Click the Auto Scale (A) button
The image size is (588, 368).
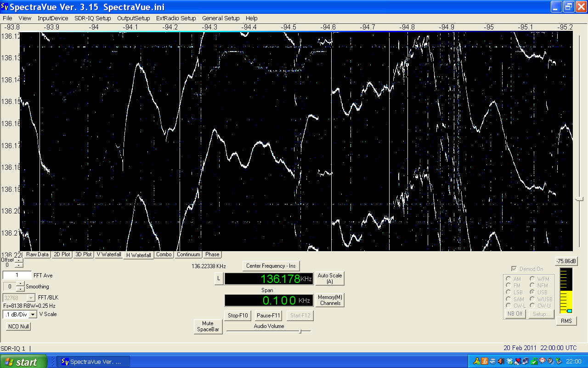329,278
